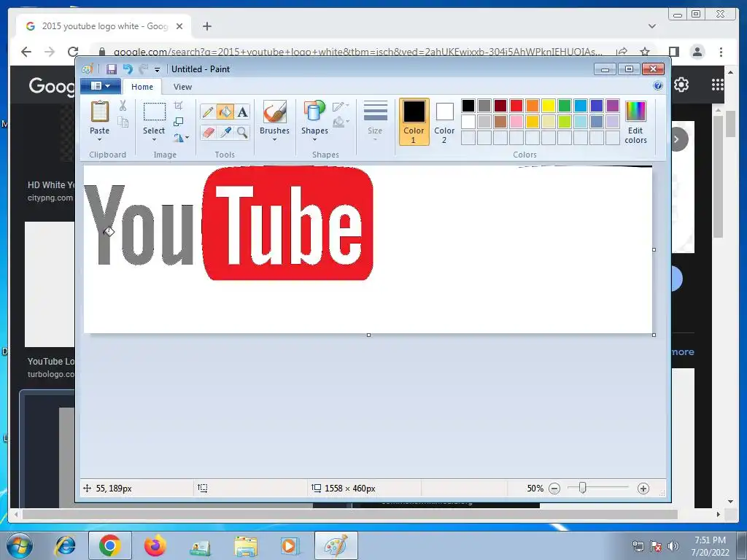Viewport: 747px width, 560px height.
Task: Open a new Chrome tab
Action: (x=206, y=26)
